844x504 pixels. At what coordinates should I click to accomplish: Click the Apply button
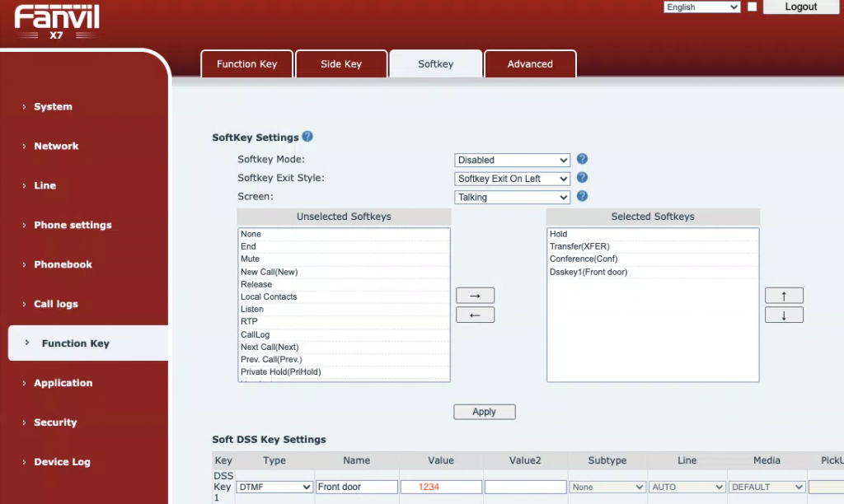[x=484, y=412]
